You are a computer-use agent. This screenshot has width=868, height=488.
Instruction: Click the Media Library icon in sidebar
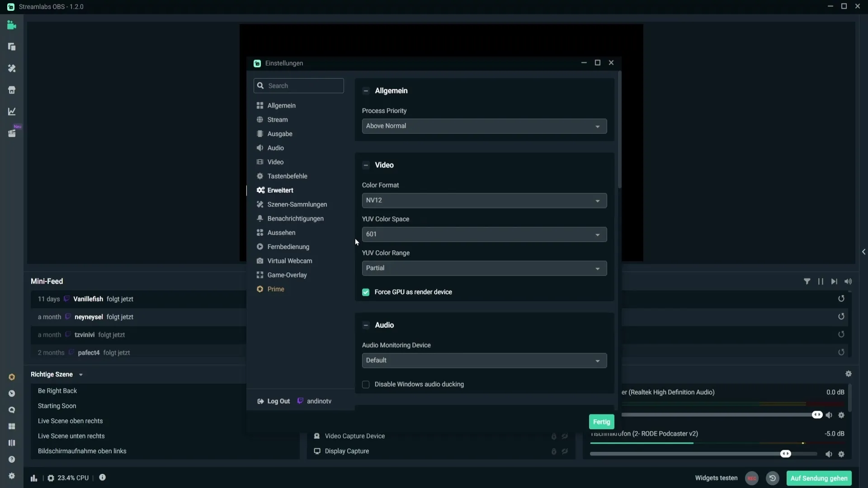[11, 133]
